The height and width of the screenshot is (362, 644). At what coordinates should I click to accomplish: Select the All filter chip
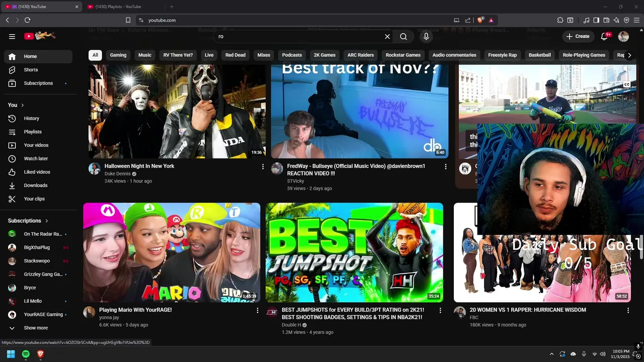pyautogui.click(x=95, y=55)
